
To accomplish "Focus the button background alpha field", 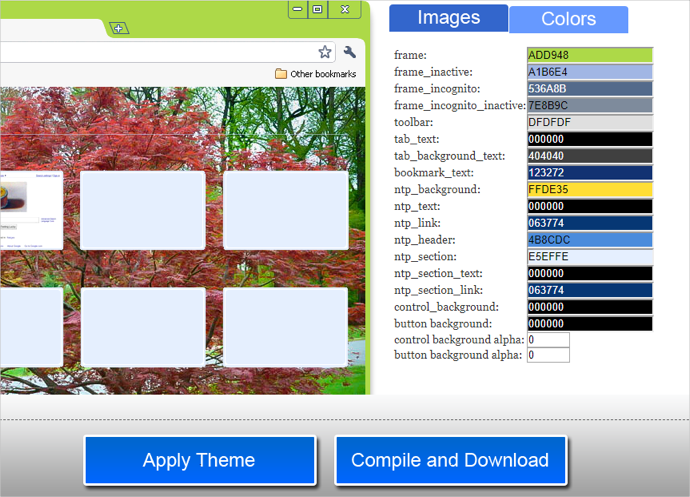I will pos(548,355).
